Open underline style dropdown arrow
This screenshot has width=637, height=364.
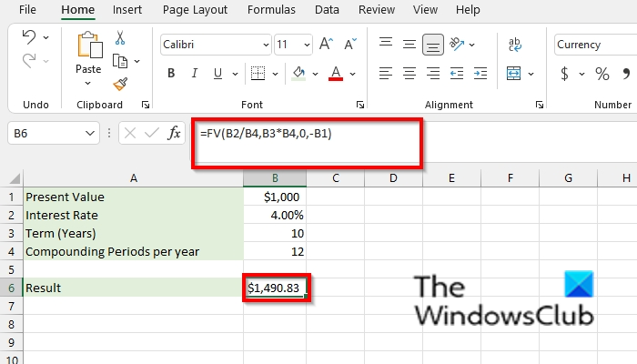pos(235,74)
